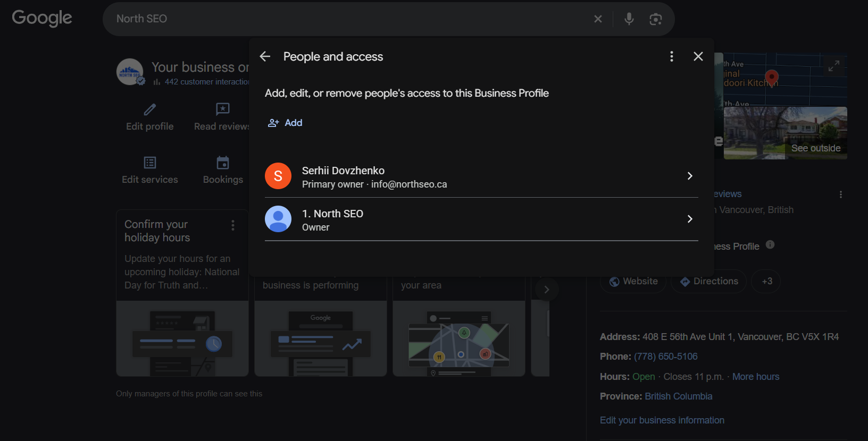Open the Confirm your holiday hours card illustration
The width and height of the screenshot is (868, 441).
[182, 338]
